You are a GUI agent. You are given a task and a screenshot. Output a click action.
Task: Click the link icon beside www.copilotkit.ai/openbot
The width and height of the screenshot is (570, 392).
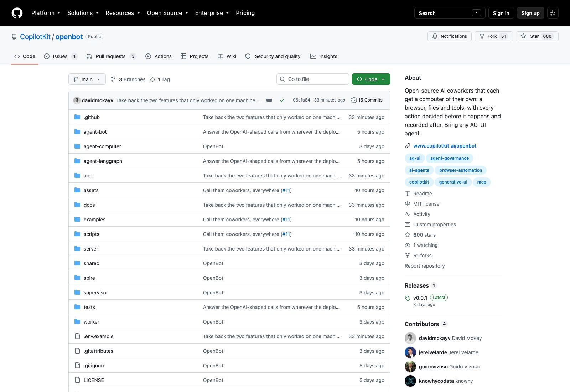(x=408, y=146)
